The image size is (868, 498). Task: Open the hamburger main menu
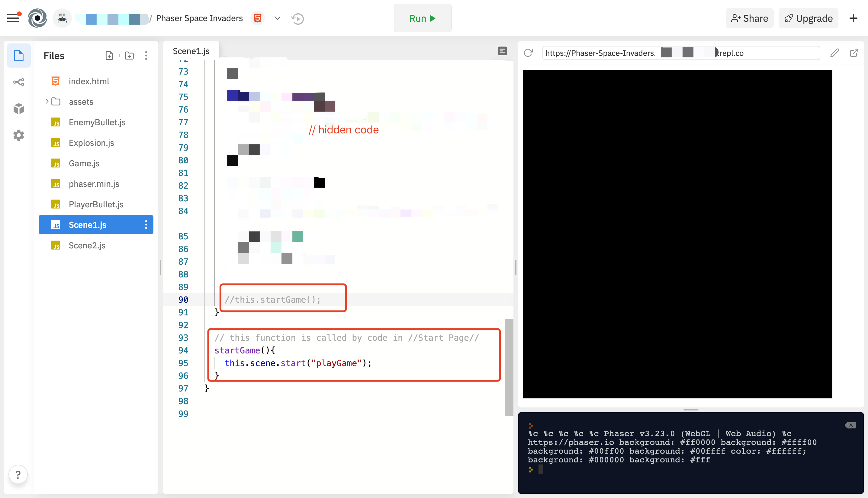tap(13, 18)
